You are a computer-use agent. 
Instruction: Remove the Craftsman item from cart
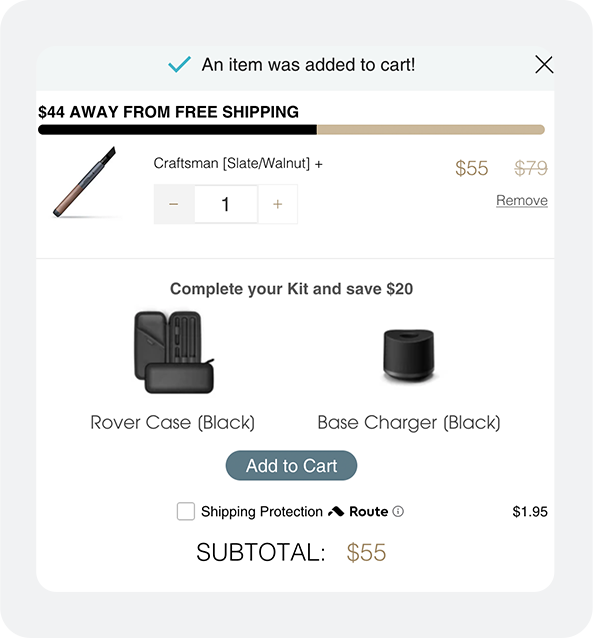(x=521, y=200)
